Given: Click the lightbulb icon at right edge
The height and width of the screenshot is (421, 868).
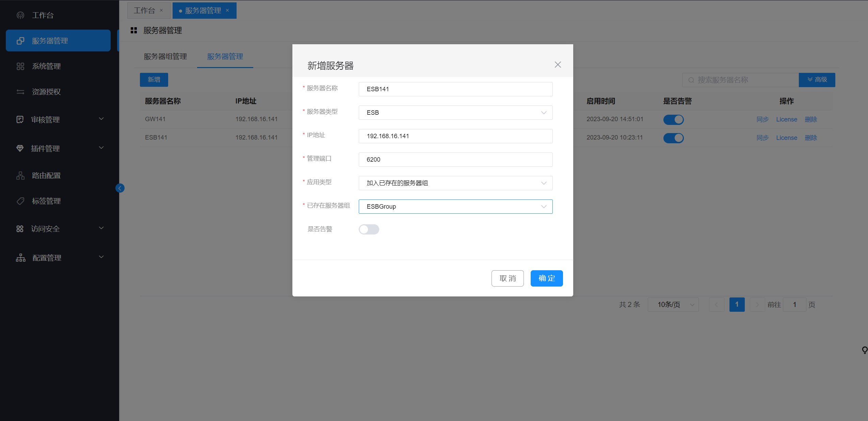Looking at the screenshot, I should [x=864, y=350].
